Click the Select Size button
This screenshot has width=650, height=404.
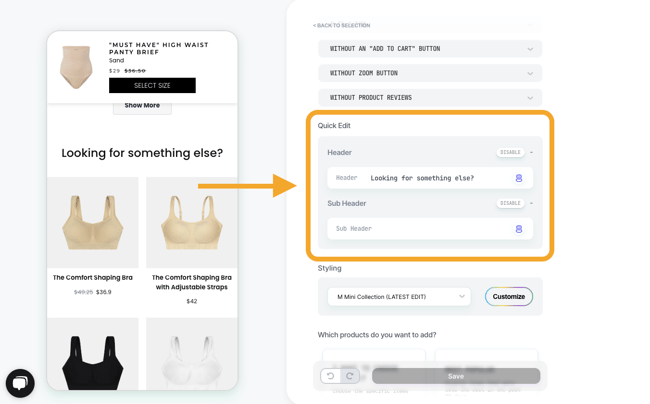pos(152,86)
